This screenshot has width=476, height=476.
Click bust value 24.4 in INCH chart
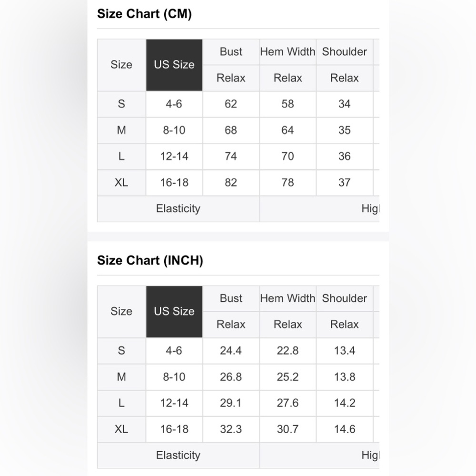(x=231, y=351)
